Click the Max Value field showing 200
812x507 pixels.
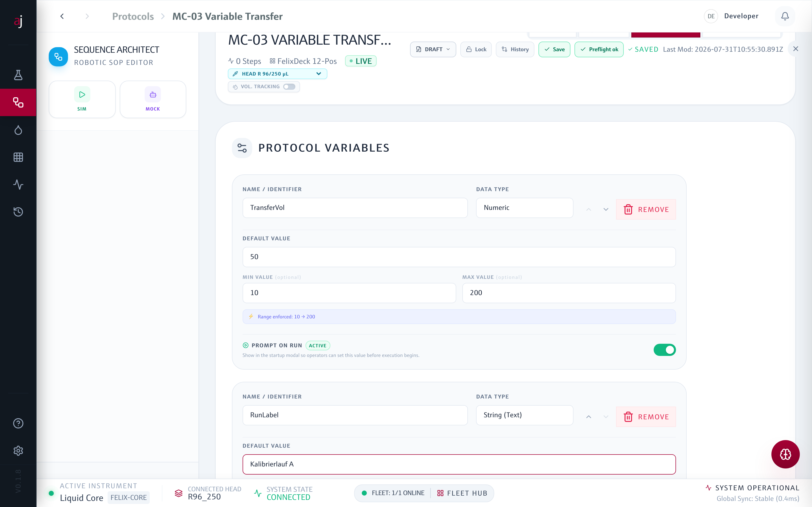(x=569, y=293)
